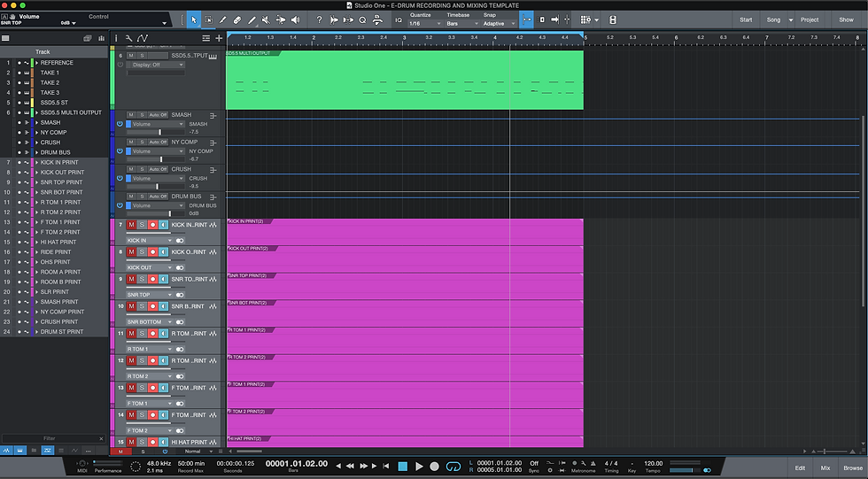Toggle stereo/mono link on KICK IN track
This screenshot has width=868, height=479.
[x=180, y=241]
